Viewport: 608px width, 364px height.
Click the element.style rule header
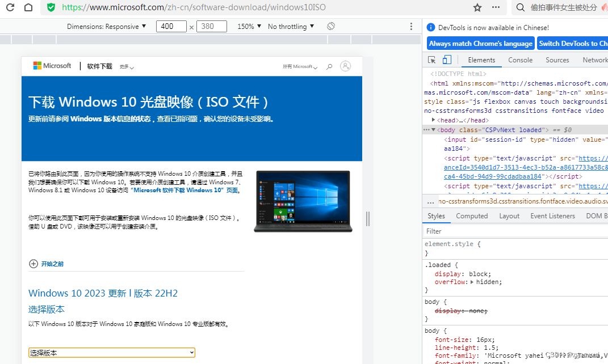tap(452, 244)
